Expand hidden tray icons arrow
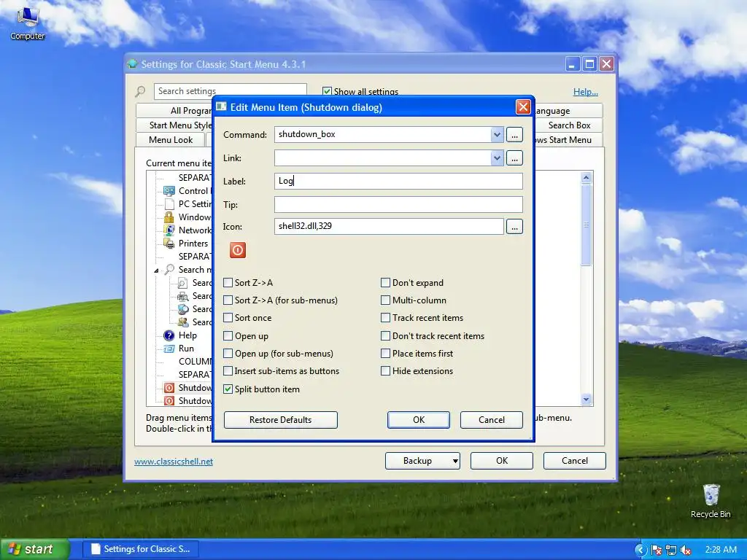The width and height of the screenshot is (747, 560). click(640, 550)
